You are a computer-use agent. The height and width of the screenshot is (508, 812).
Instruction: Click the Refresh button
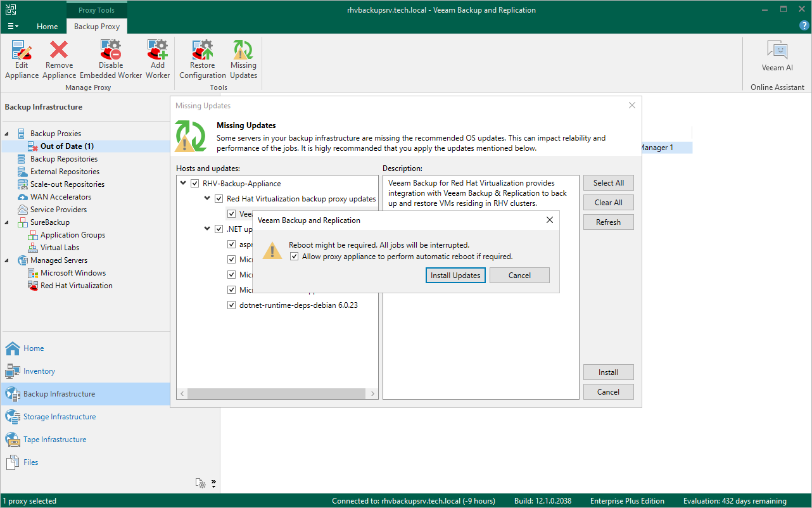coord(609,222)
